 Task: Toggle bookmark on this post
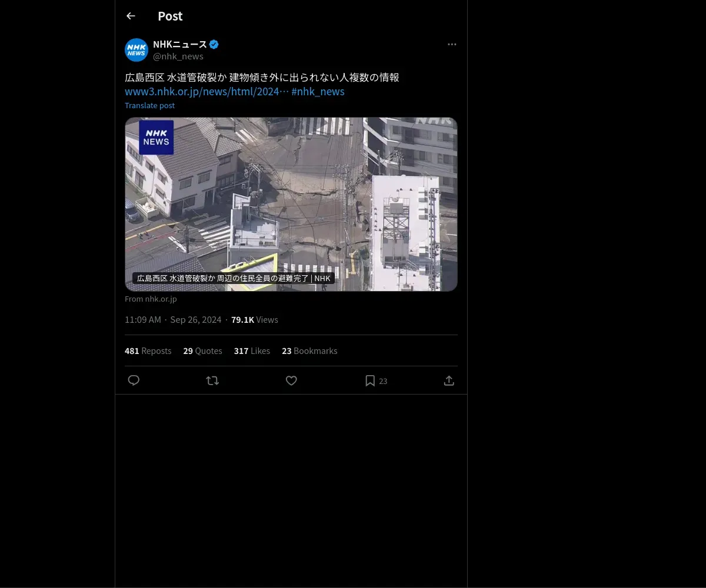click(370, 380)
